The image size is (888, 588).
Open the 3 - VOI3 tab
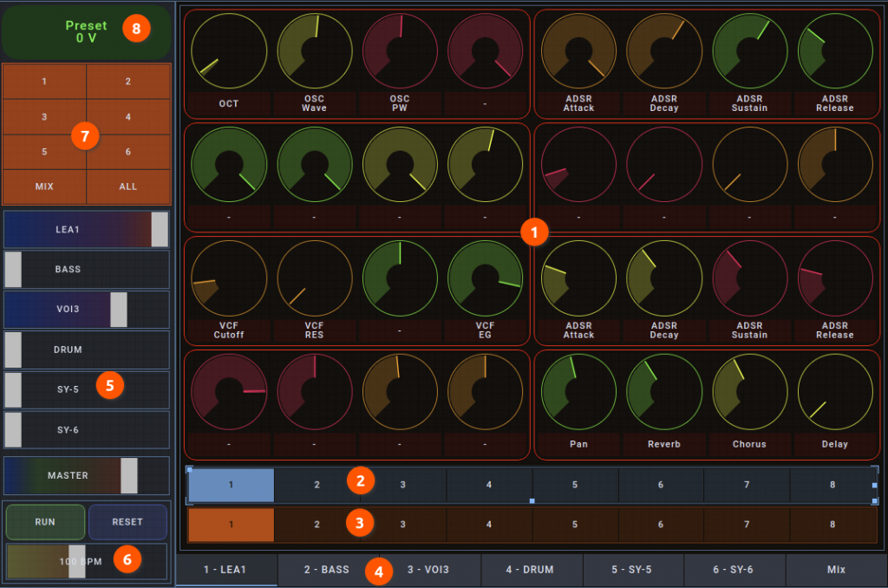[x=430, y=570]
